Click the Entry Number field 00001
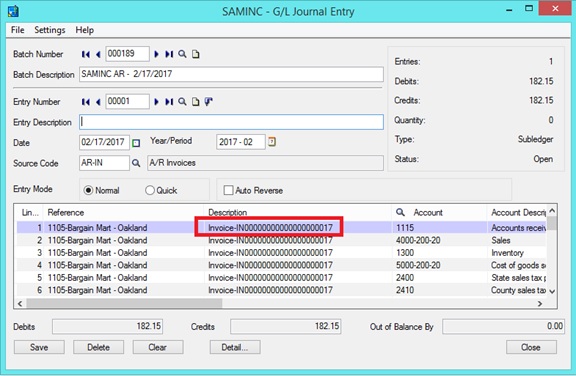Screen dimensions: 576x376 (127, 101)
